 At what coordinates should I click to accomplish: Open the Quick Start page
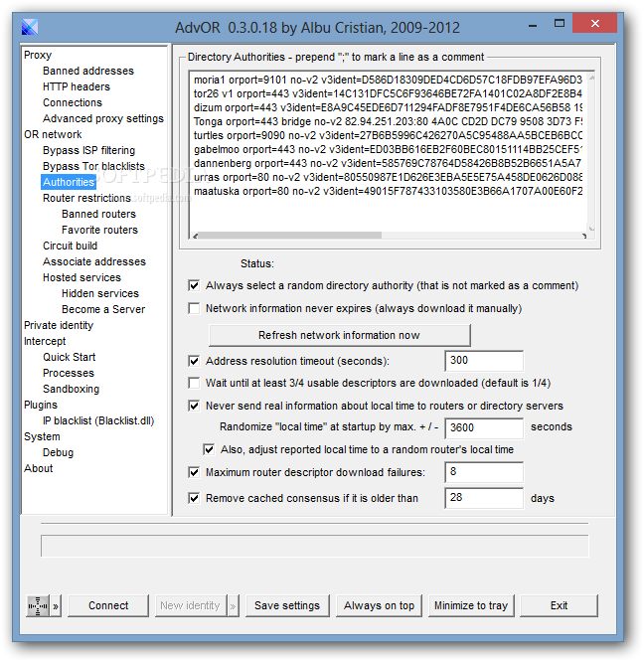70,357
